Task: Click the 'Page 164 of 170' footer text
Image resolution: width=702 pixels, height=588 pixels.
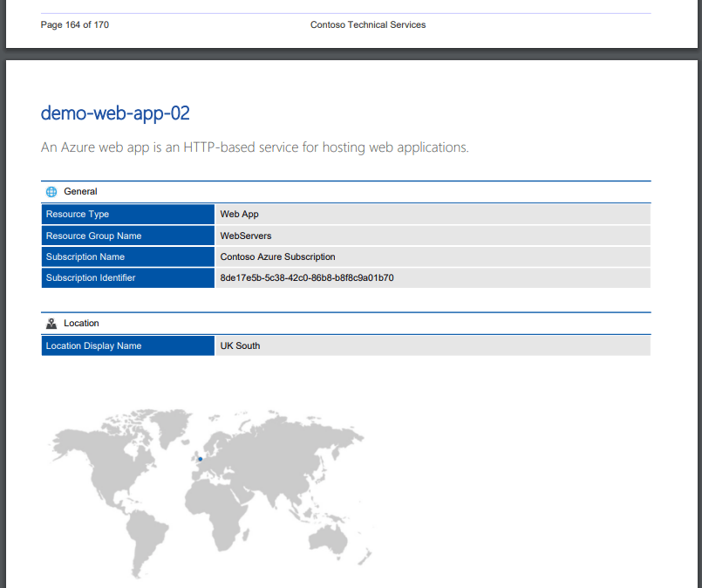Action: coord(75,24)
